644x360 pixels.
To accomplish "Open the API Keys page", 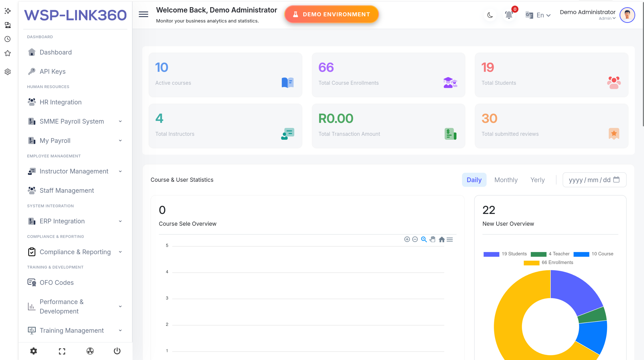I will [x=52, y=71].
